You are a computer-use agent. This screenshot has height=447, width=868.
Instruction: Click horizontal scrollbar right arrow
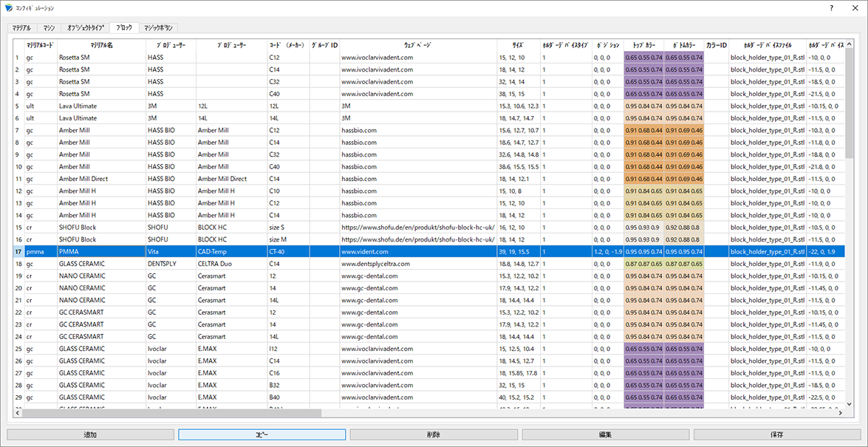click(840, 413)
